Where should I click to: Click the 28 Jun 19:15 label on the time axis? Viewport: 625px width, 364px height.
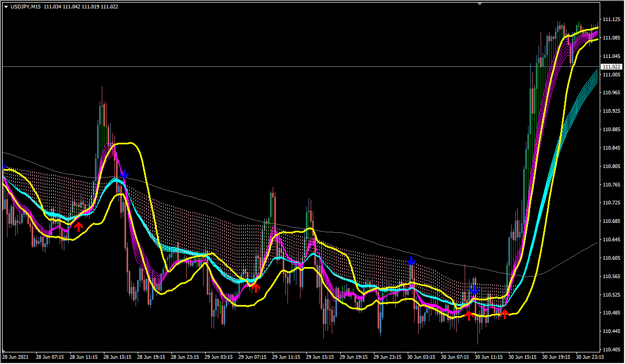pyautogui.click(x=151, y=357)
